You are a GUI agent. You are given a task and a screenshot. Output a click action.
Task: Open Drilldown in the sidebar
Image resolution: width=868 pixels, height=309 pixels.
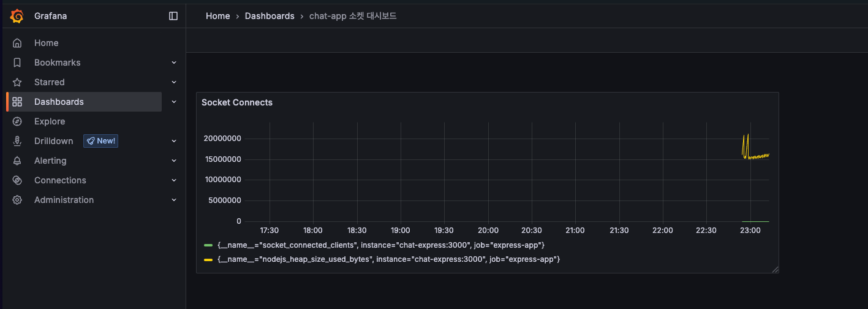[53, 141]
